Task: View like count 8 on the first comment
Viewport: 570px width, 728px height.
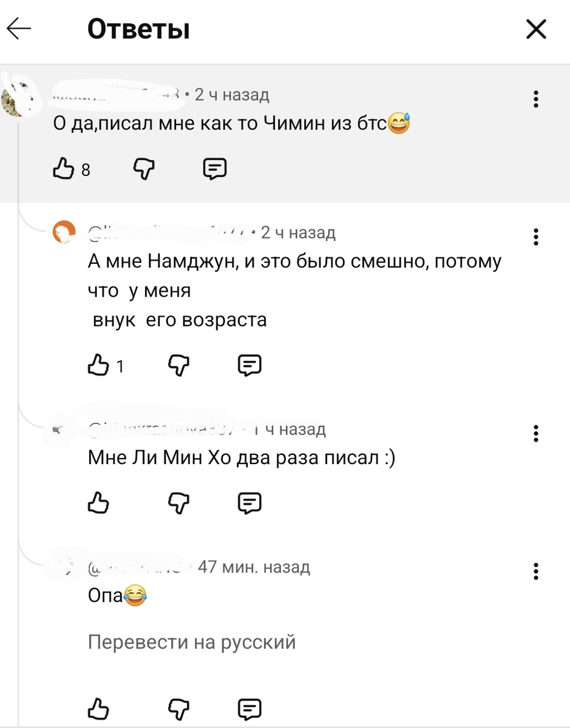Action: coord(84,170)
